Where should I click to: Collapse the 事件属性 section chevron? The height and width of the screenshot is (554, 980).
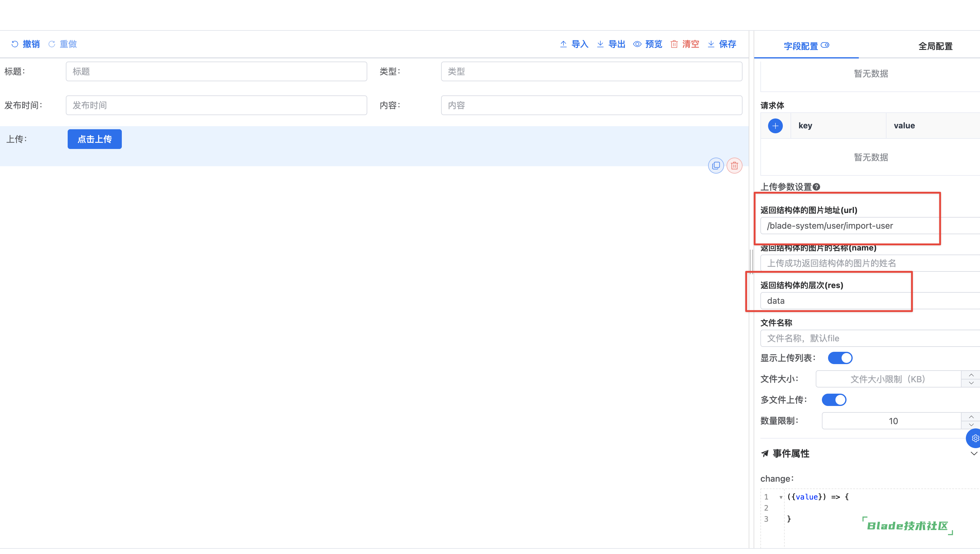pos(973,453)
